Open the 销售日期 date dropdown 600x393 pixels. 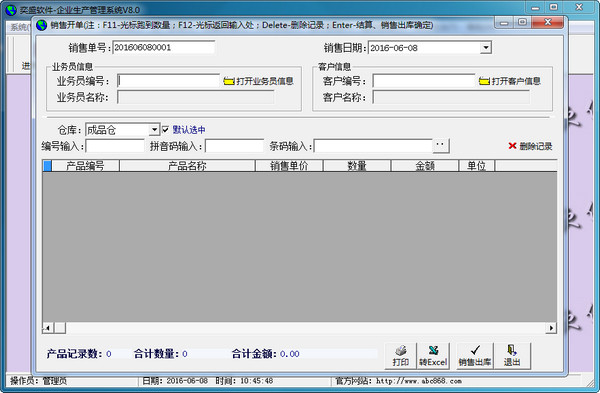(486, 48)
